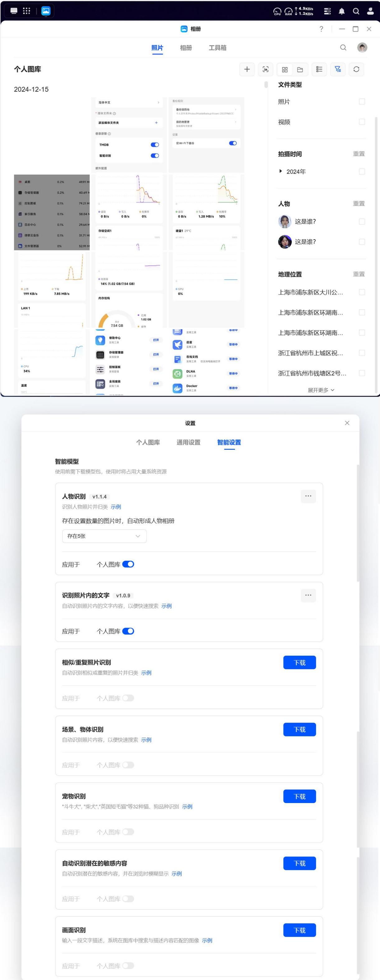Download the 场景、物体识别 model
Screen dimensions: 380x980
[299, 730]
